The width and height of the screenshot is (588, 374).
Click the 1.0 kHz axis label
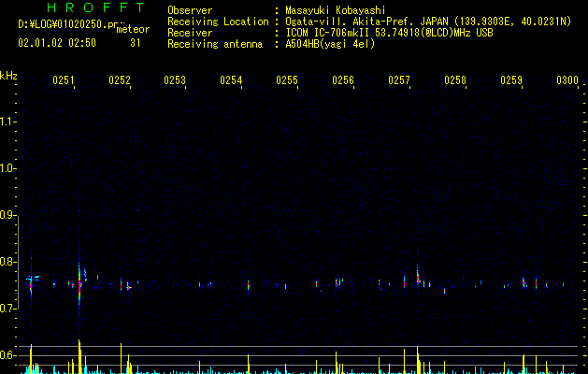click(x=7, y=168)
